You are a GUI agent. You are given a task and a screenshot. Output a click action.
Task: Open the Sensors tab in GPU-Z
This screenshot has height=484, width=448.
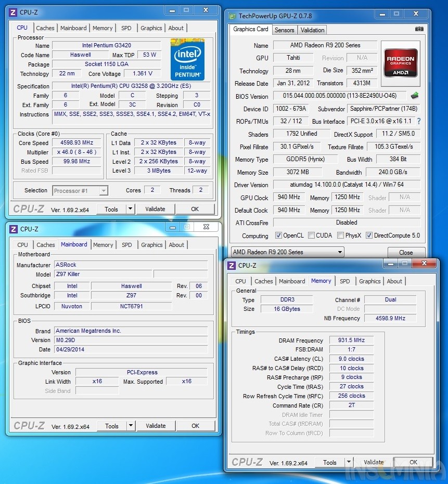point(284,30)
